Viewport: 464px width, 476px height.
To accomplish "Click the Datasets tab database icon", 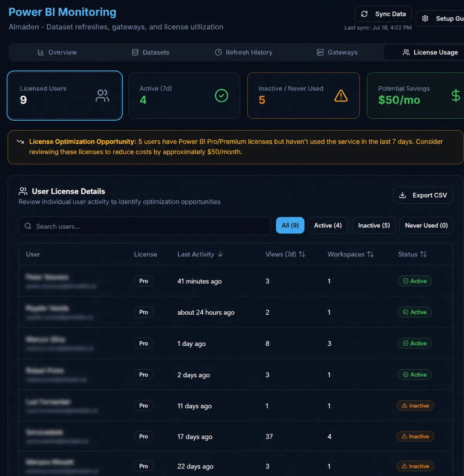I will (135, 52).
